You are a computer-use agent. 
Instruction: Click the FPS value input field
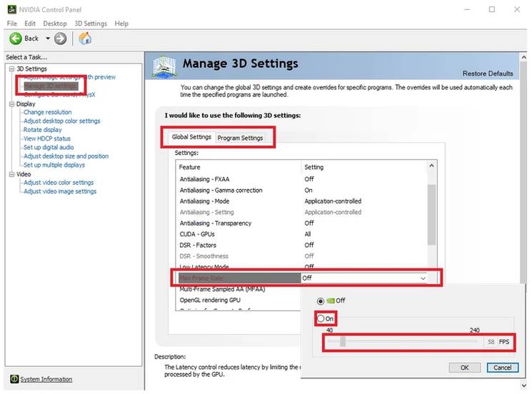[488, 343]
